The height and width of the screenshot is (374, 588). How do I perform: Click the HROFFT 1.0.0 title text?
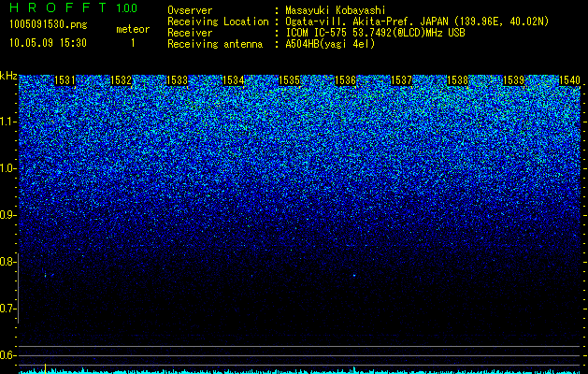pyautogui.click(x=73, y=7)
